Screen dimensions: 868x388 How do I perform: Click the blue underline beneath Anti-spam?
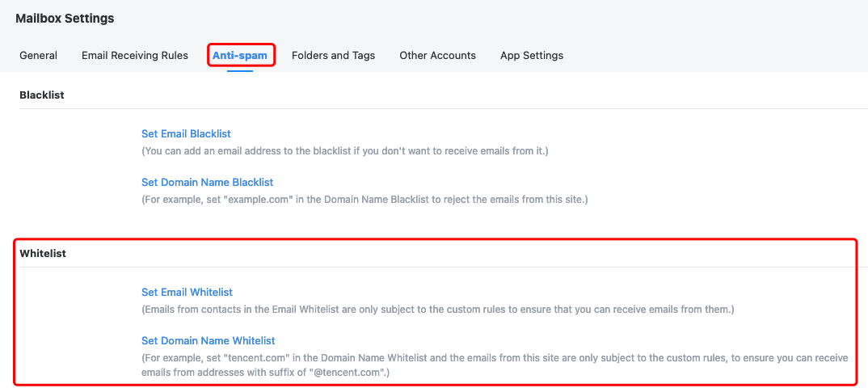coord(240,70)
